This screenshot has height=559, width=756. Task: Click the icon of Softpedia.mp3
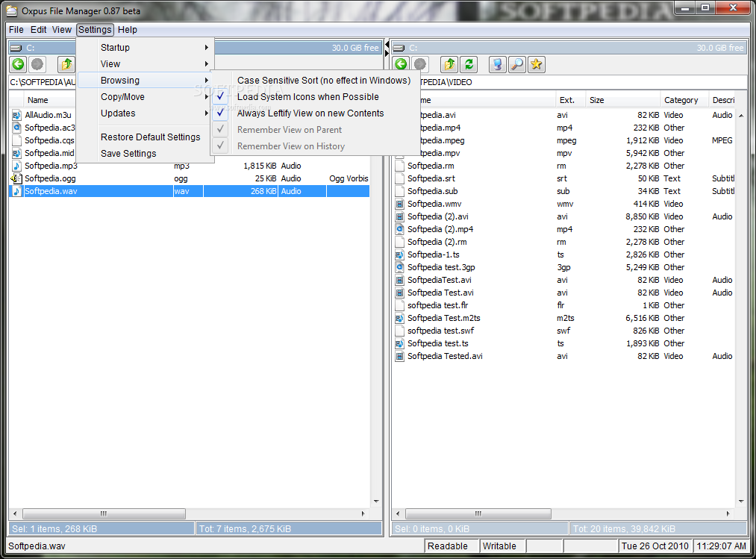coord(16,166)
